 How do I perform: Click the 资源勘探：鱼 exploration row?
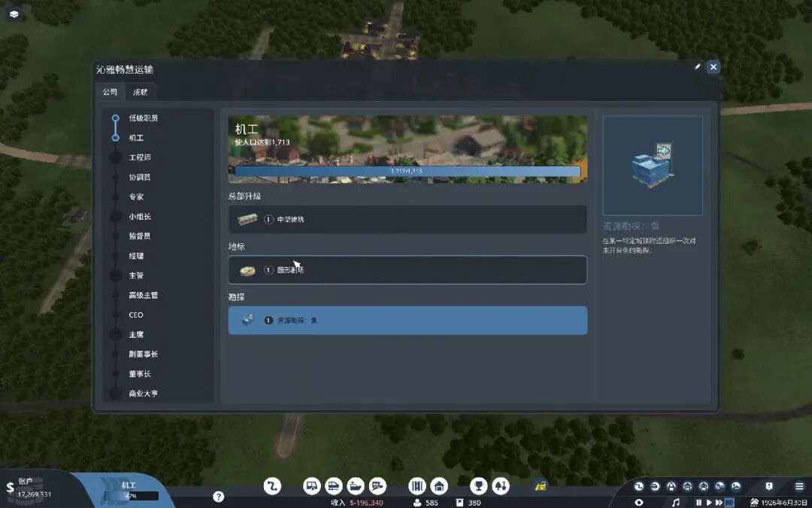[408, 321]
